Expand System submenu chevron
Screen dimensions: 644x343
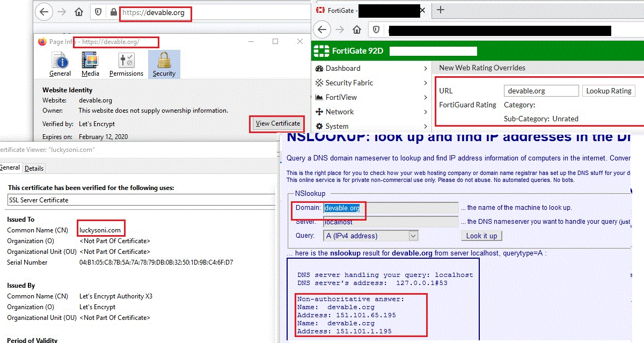[x=426, y=126]
